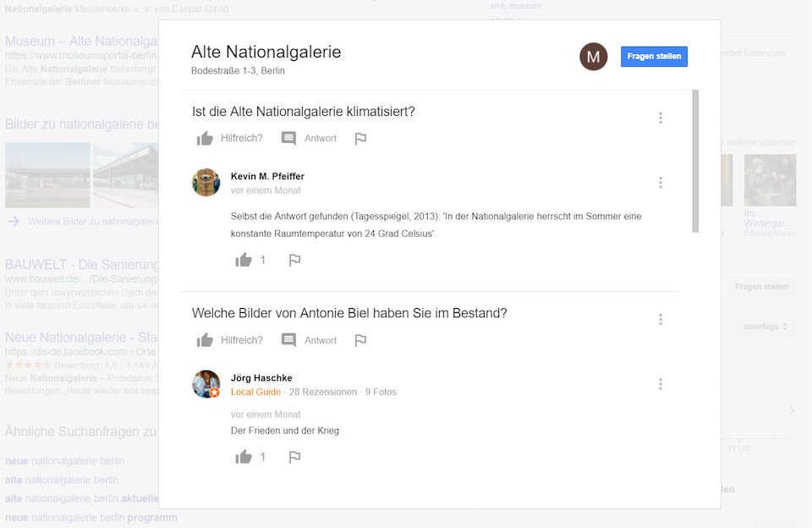Open the M profile avatar
Screen dimensions: 812x528
tap(594, 57)
